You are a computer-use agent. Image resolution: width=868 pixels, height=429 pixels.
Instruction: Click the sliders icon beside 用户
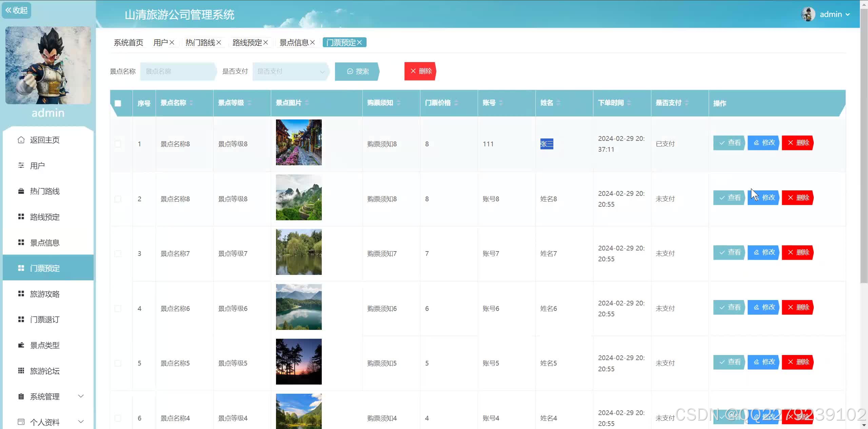21,165
